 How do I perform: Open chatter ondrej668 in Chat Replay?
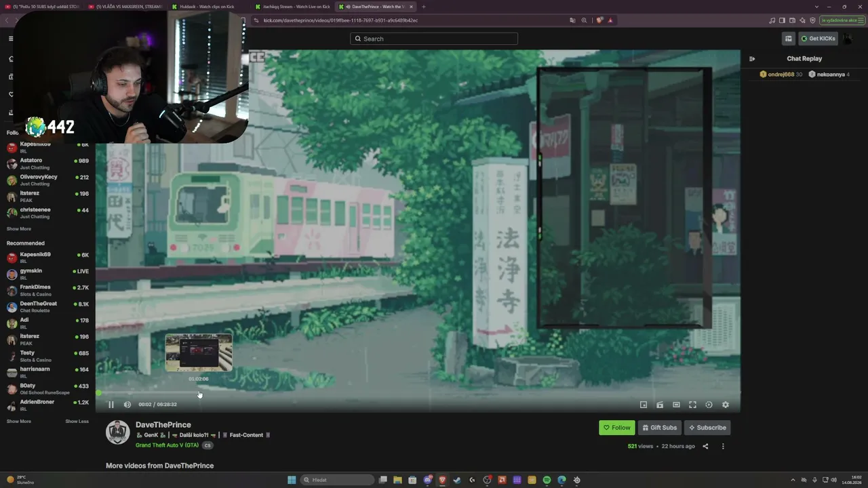(781, 75)
